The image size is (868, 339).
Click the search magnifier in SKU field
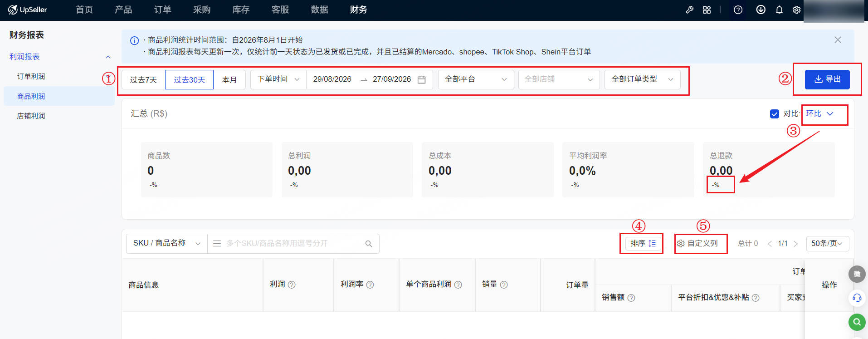point(369,244)
